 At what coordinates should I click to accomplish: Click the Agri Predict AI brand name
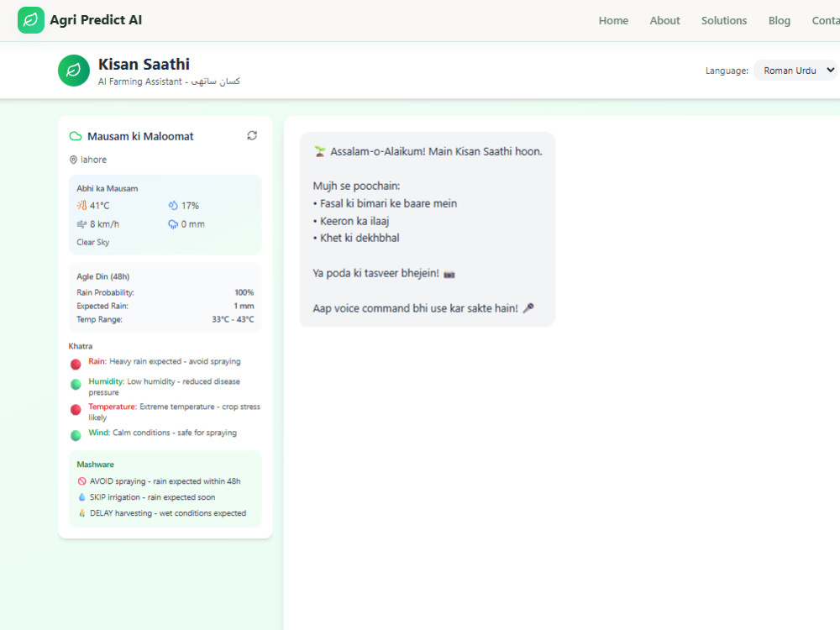[96, 20]
